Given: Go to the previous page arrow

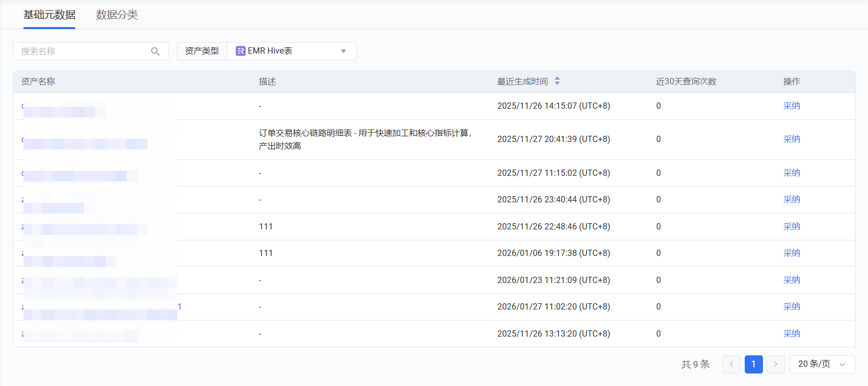Looking at the screenshot, I should click(x=731, y=364).
